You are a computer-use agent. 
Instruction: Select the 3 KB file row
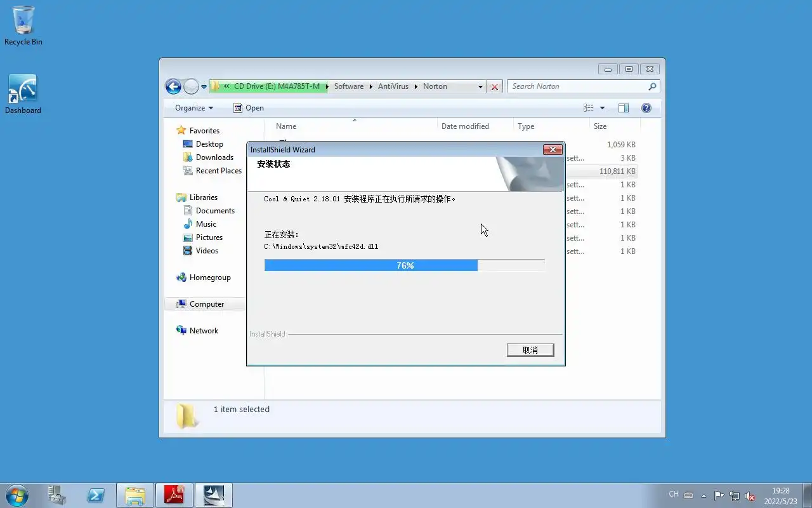pyautogui.click(x=601, y=158)
